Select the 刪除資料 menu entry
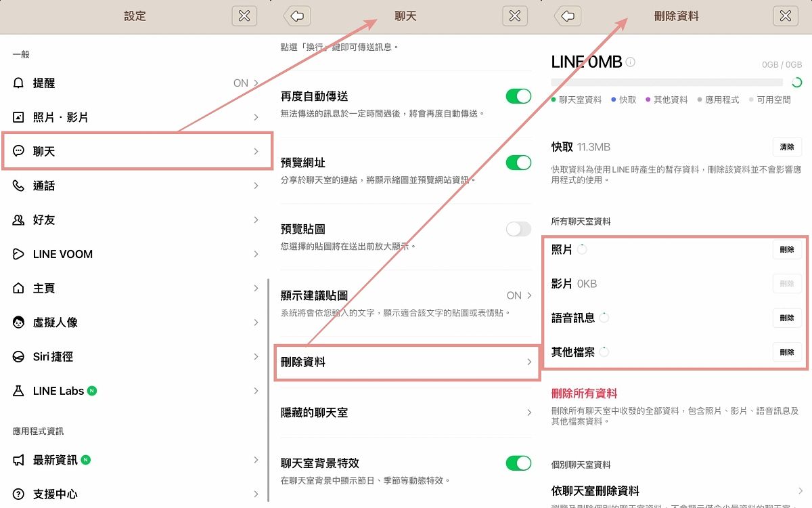Screen dimensions: 812x508 coord(406,362)
